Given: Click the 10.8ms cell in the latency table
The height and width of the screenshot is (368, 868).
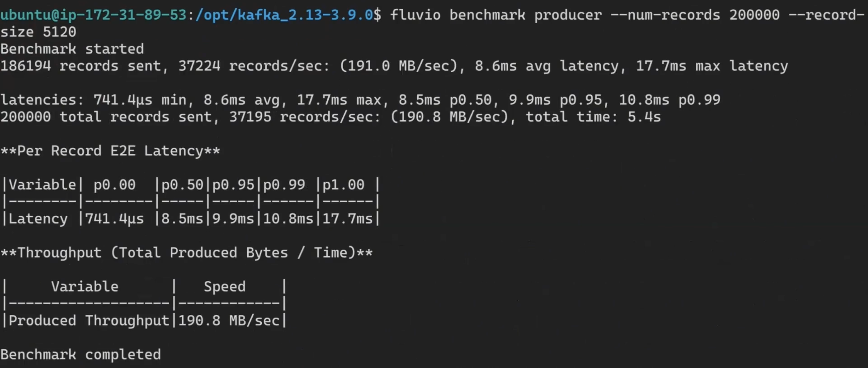Looking at the screenshot, I should tap(288, 219).
